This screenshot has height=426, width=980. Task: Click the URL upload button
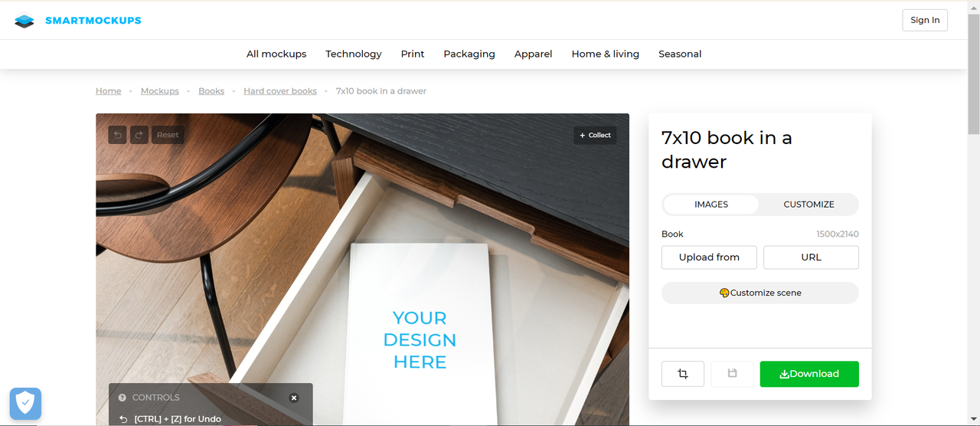point(811,257)
